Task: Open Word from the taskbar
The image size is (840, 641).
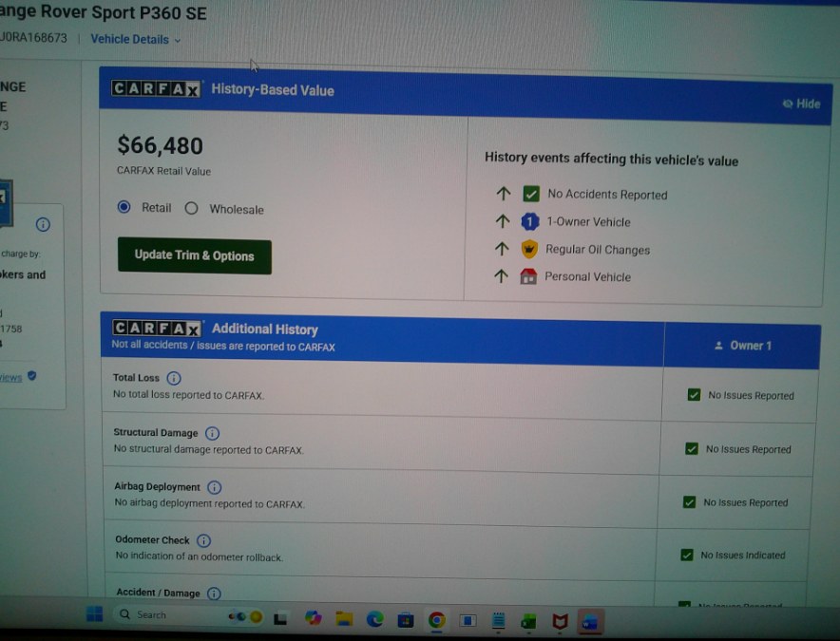Action: (x=590, y=622)
